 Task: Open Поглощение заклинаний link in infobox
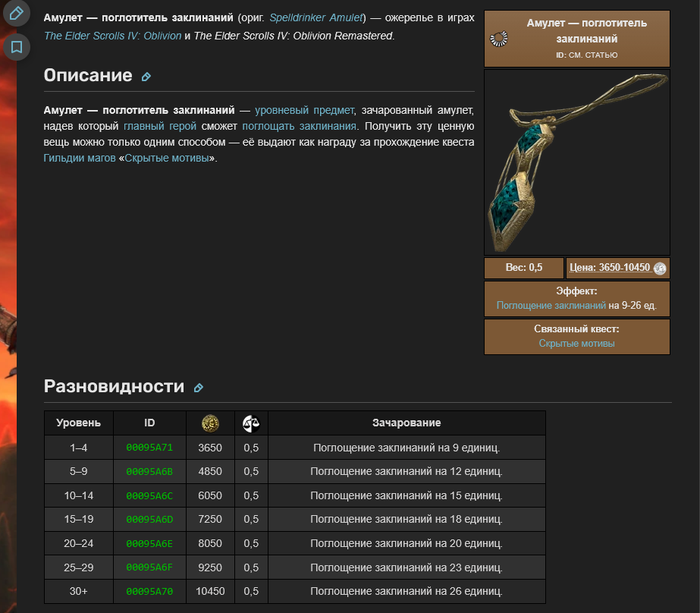pos(551,306)
